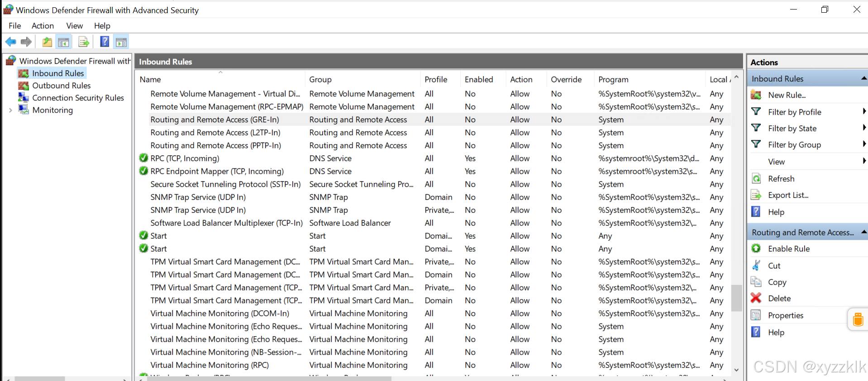Image resolution: width=868 pixels, height=381 pixels.
Task: Select Remote Volume Management (RPC-EPMAP) rule
Action: 432,107
